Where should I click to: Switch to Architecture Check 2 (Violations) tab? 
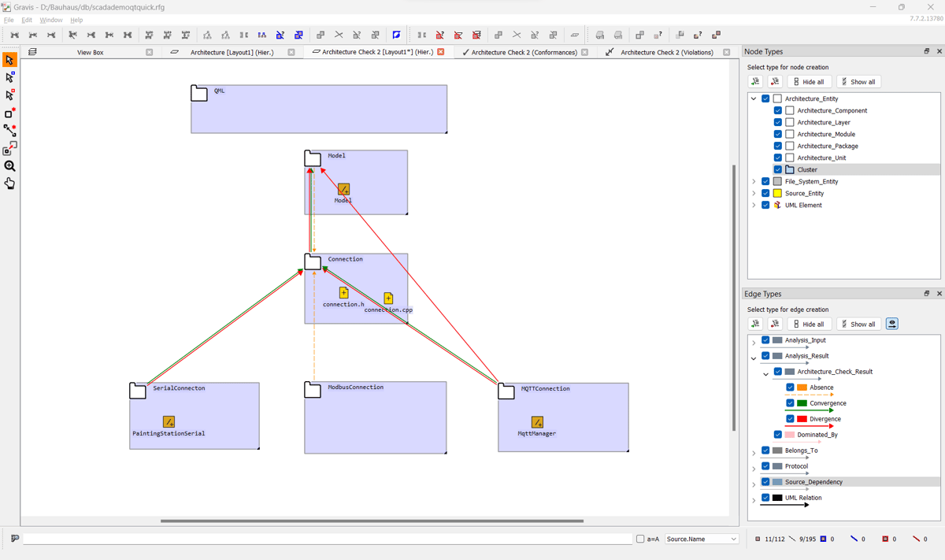point(666,53)
